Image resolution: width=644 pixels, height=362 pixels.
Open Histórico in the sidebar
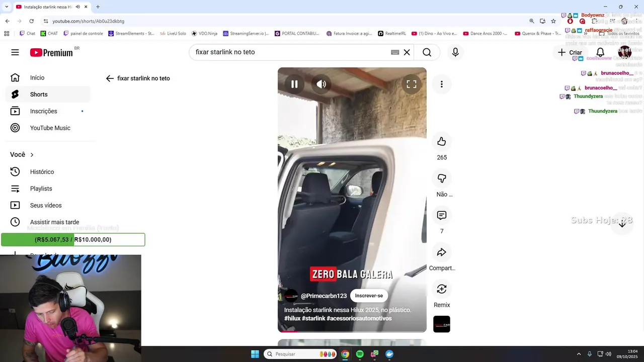pyautogui.click(x=48, y=172)
